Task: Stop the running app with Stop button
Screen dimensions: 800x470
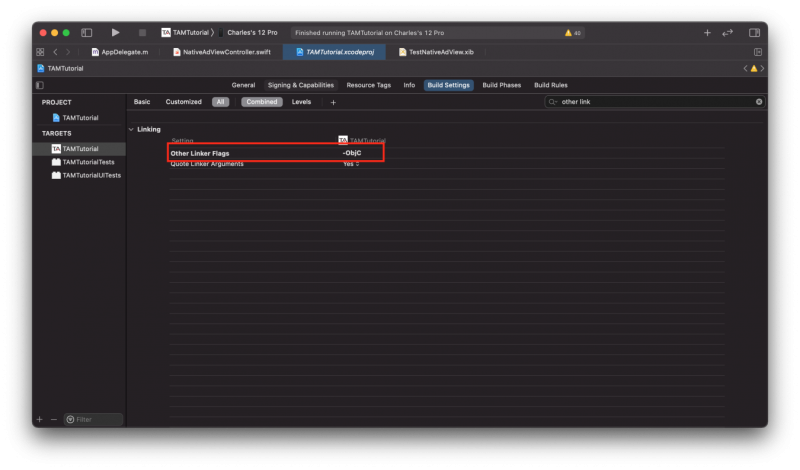Action: click(142, 33)
